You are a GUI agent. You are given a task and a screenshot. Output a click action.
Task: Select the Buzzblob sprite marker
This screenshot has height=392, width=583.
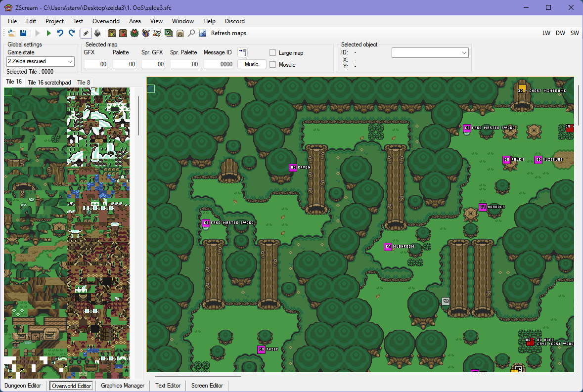538,160
